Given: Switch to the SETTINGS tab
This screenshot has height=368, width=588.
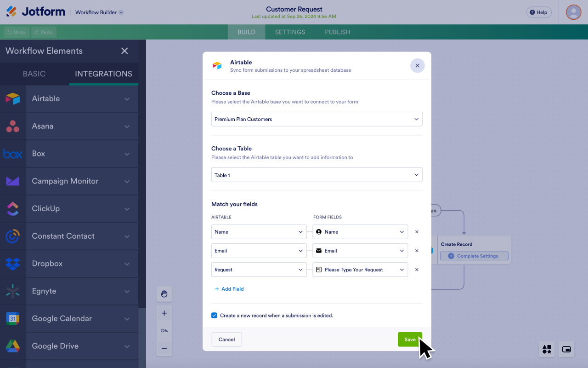Looking at the screenshot, I should click(290, 32).
